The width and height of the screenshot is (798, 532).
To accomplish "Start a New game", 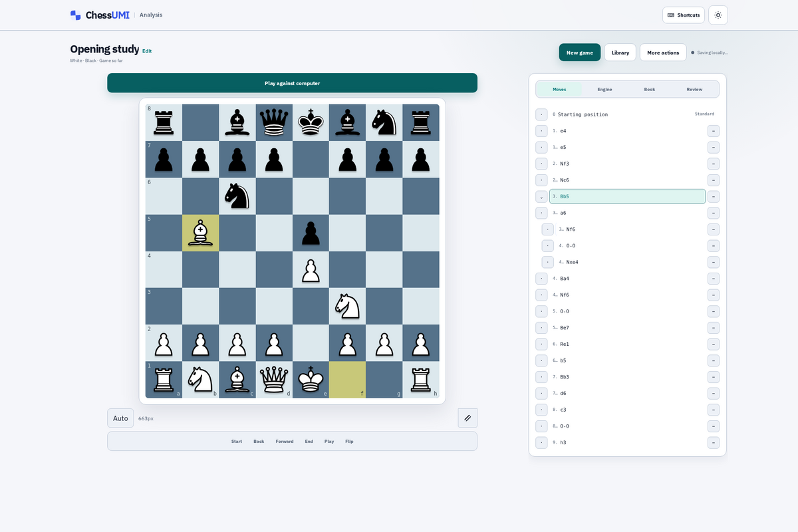I will point(580,53).
